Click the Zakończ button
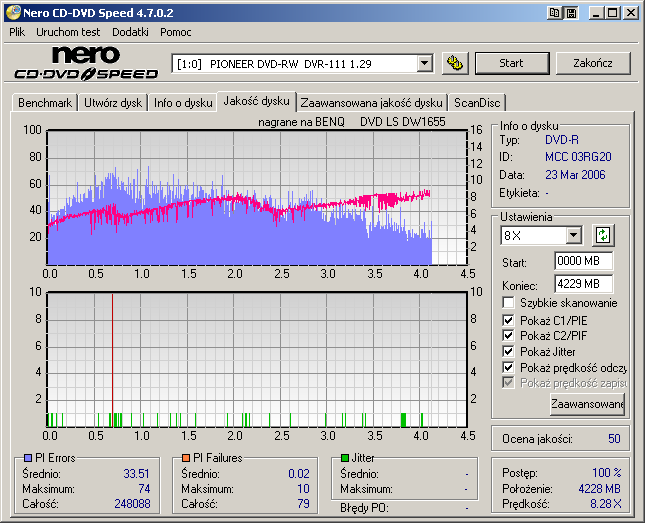Screen dimensions: 645x523 click(593, 63)
